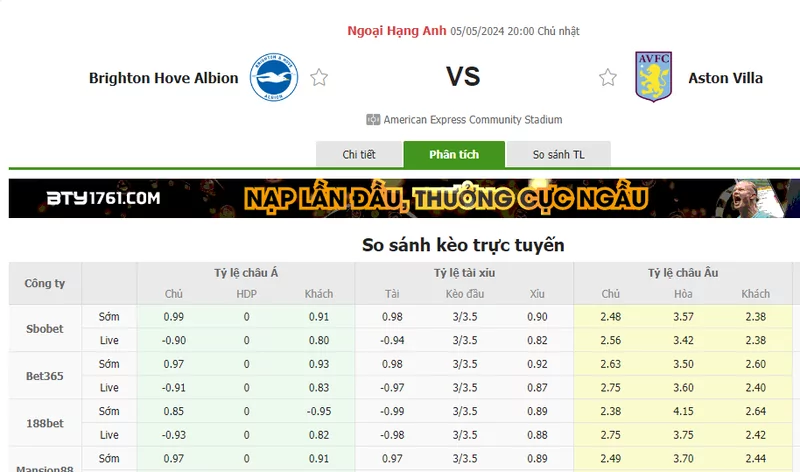Open Brighton Hove Albion club crest

point(274,77)
